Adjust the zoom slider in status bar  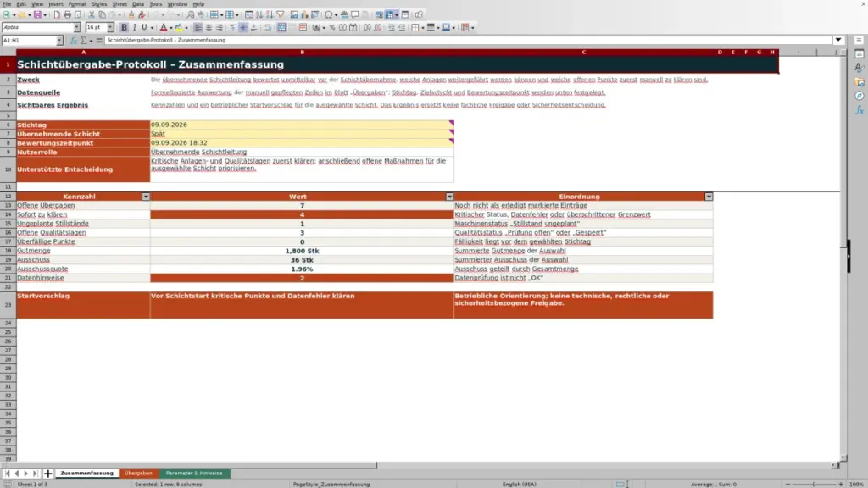point(815,484)
